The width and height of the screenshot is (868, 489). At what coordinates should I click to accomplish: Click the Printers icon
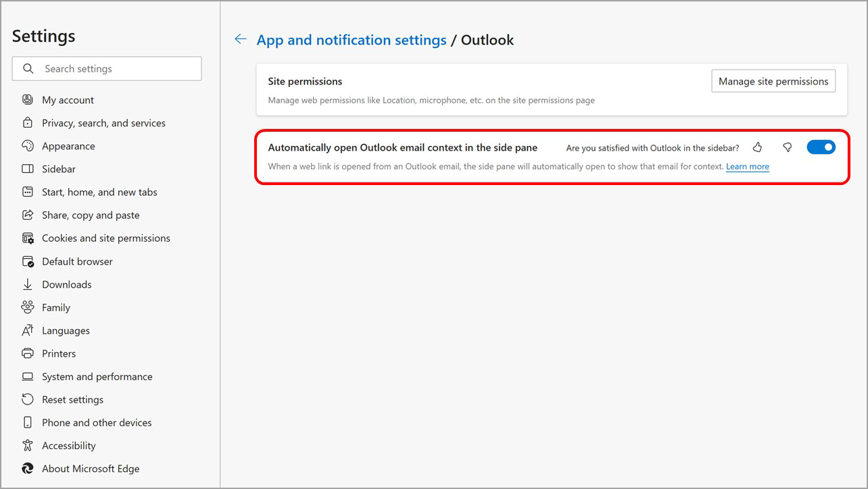28,353
